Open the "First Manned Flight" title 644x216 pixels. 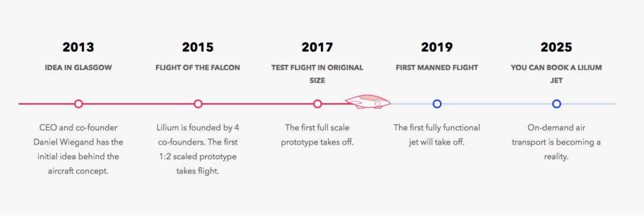[437, 68]
